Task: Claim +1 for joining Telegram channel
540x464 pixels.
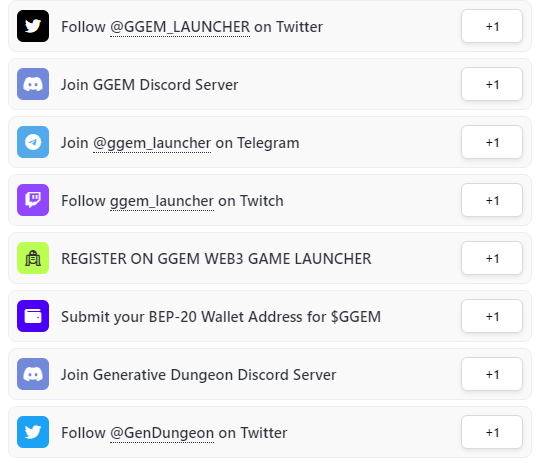Action: 492,142
